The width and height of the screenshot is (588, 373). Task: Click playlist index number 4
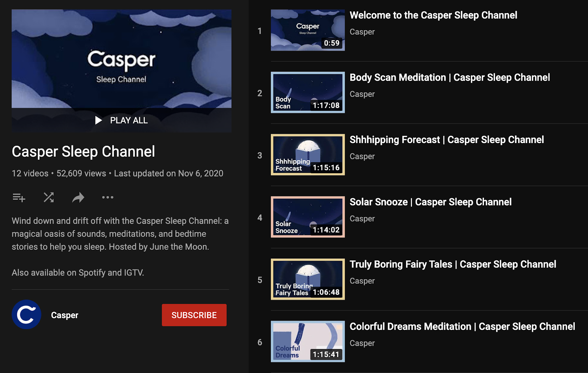[x=260, y=218]
